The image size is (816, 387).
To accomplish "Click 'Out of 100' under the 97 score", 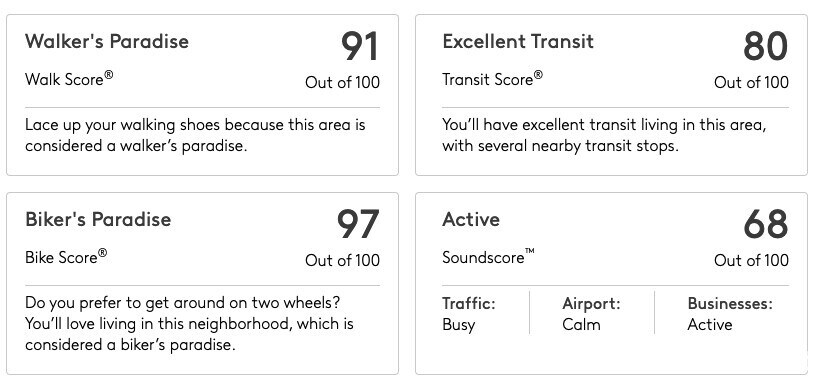I will (x=342, y=260).
